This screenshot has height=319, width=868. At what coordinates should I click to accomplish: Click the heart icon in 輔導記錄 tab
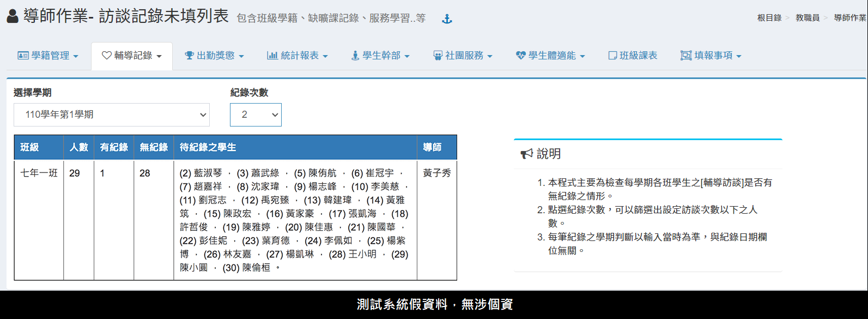tap(107, 56)
